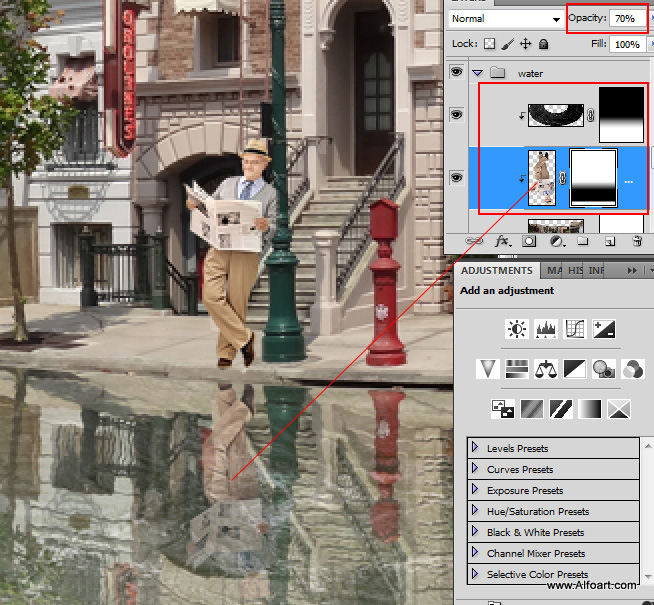The width and height of the screenshot is (654, 605).
Task: Delete the selected layer
Action: [x=637, y=241]
